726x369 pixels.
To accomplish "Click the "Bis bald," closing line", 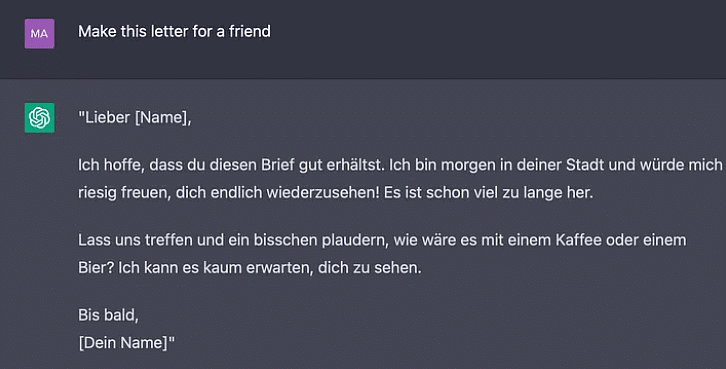I will [x=108, y=315].
